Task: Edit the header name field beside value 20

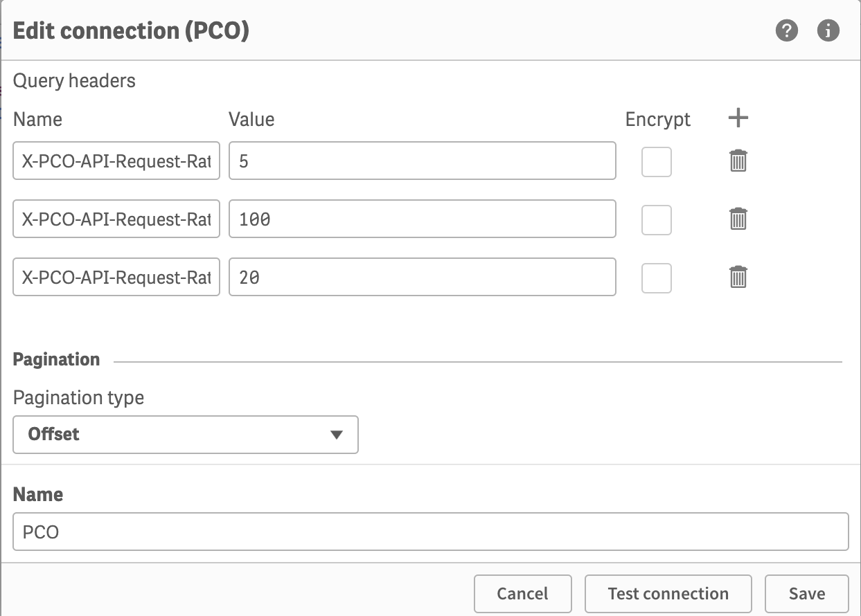Action: 116,277
